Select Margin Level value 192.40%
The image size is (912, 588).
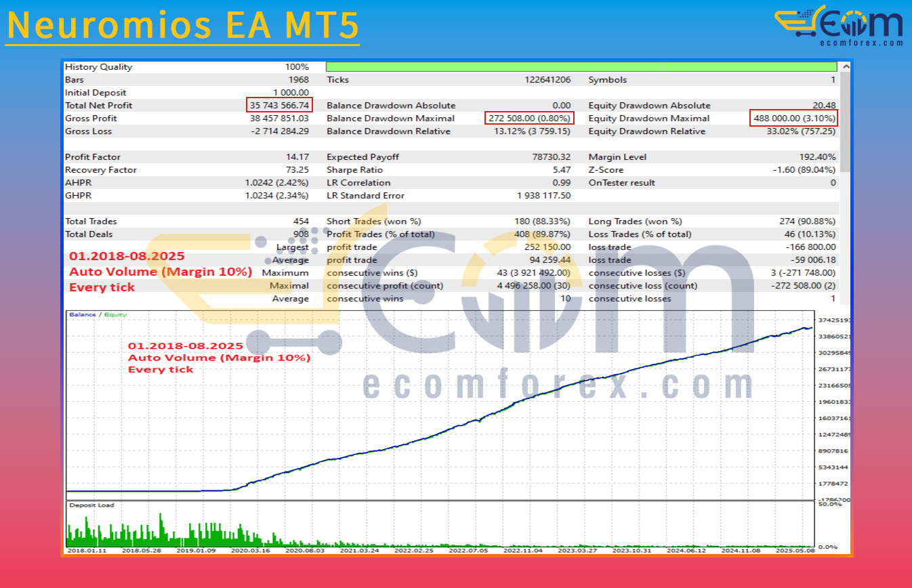coord(818,157)
